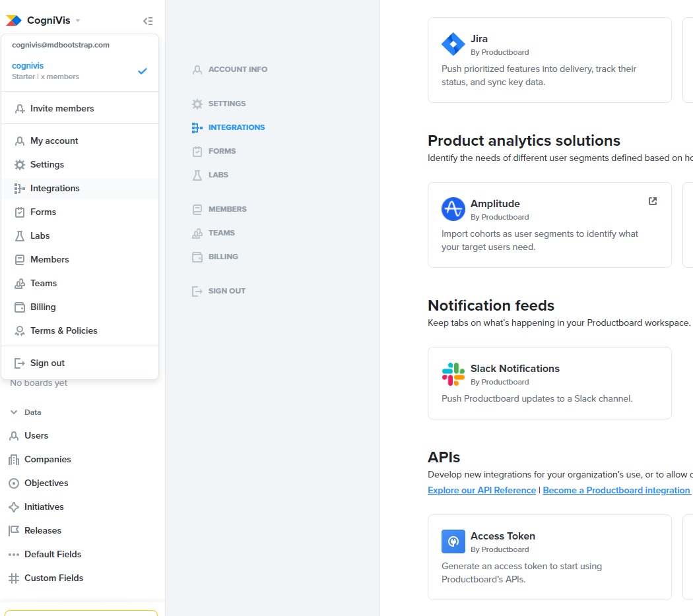
Task: Choose Invite members from the menu
Action: pos(62,108)
